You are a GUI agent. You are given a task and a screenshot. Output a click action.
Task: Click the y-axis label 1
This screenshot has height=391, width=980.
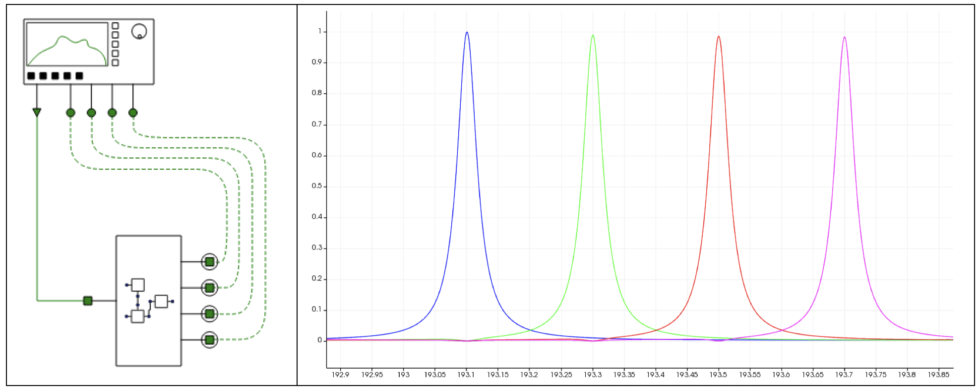[x=320, y=31]
